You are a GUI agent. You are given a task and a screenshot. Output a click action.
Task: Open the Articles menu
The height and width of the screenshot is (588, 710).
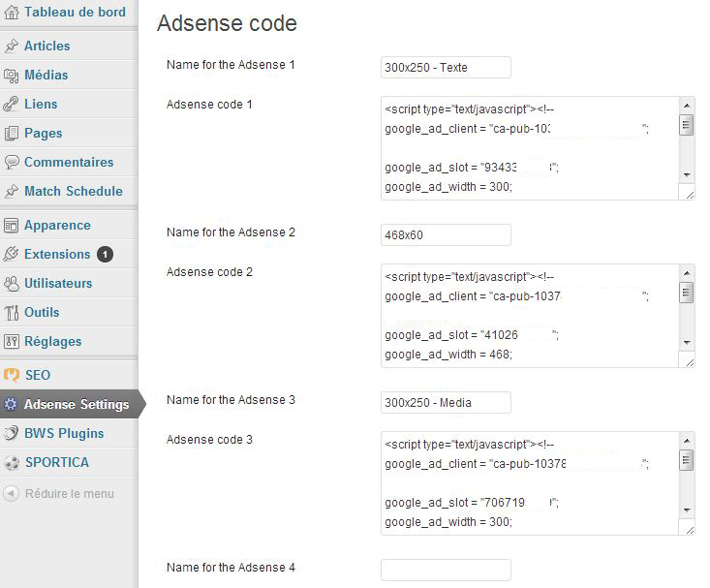coord(69,46)
